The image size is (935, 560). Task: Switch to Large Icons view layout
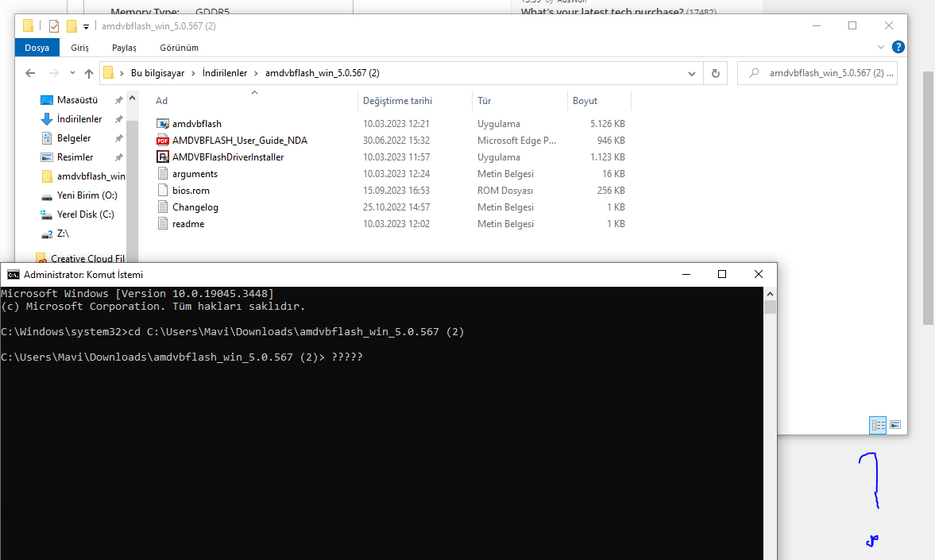[x=895, y=425]
